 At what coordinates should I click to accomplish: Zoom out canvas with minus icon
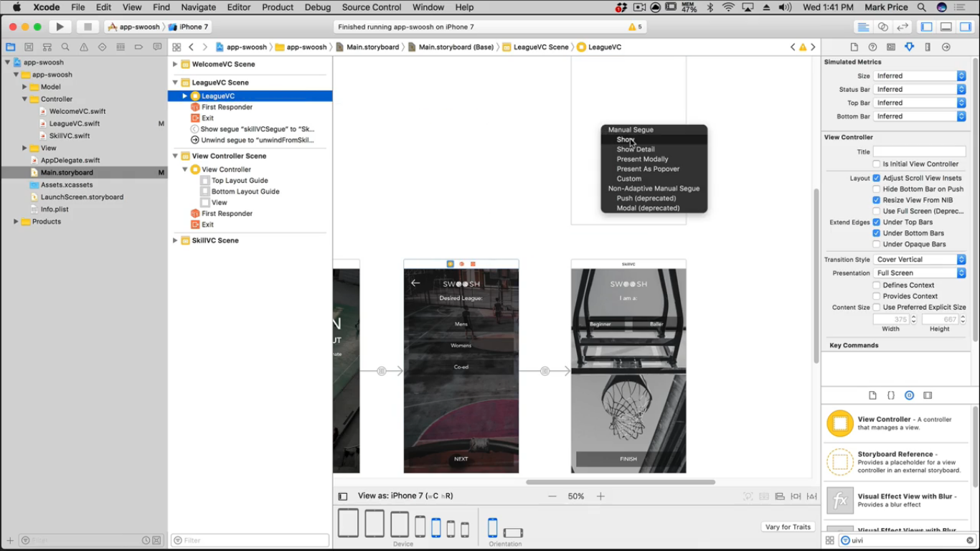pyautogui.click(x=552, y=496)
